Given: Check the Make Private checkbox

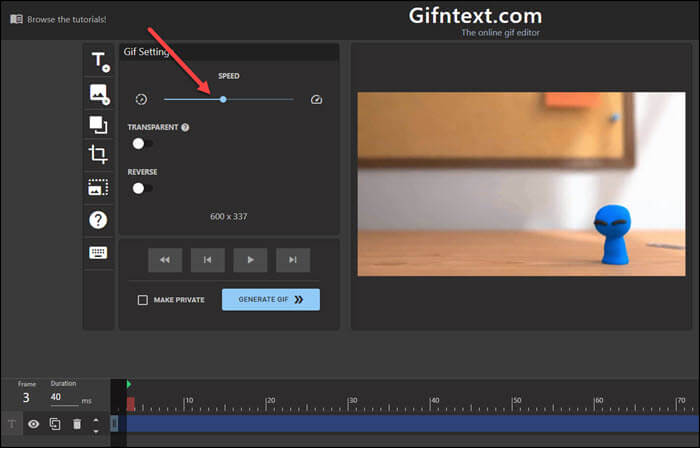Looking at the screenshot, I should point(142,300).
